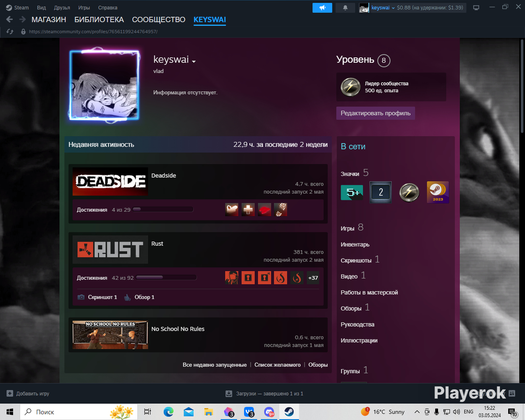This screenshot has height=420, width=525.
Task: Open the Друзья menu
Action: click(62, 8)
